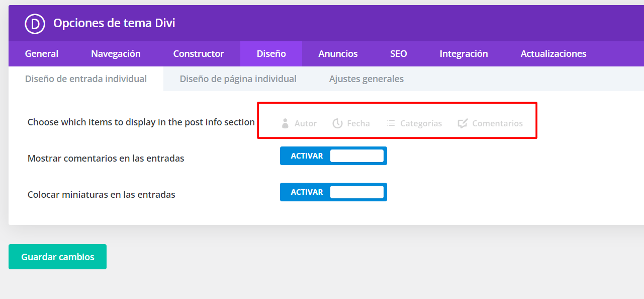The image size is (644, 299).
Task: Click the post info section label text
Action: click(141, 122)
